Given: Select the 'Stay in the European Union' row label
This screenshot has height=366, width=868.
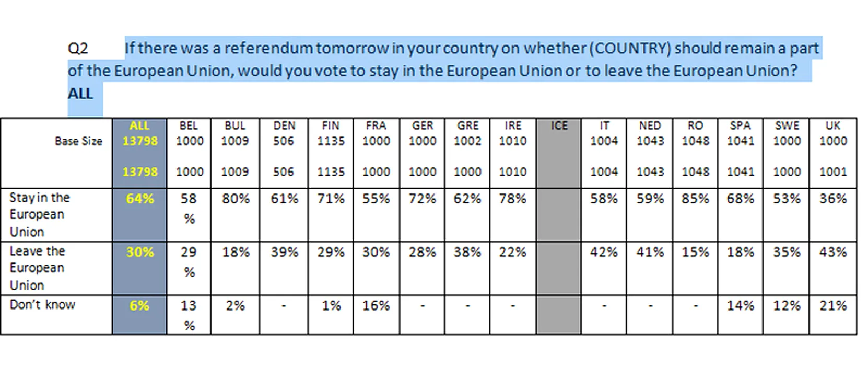Looking at the screenshot, I should click(40, 214).
